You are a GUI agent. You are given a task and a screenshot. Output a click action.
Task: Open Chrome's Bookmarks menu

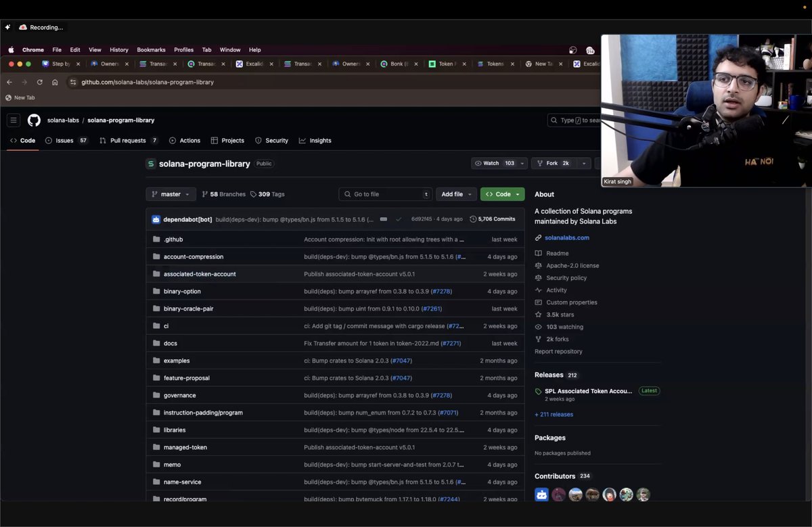coord(151,50)
